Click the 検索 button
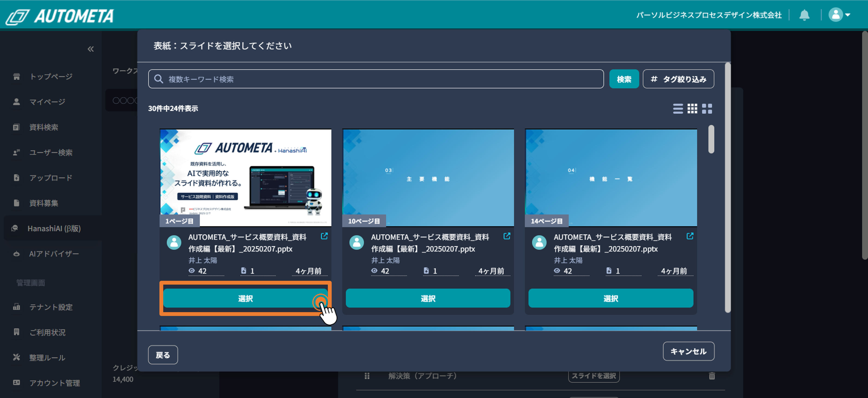Viewport: 868px width, 398px height. tap(624, 79)
